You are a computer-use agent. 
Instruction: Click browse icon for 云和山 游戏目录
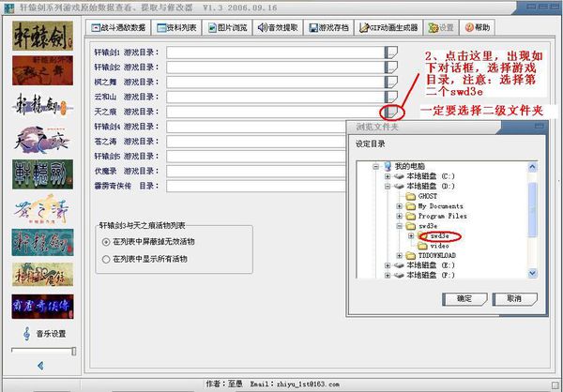pyautogui.click(x=391, y=97)
